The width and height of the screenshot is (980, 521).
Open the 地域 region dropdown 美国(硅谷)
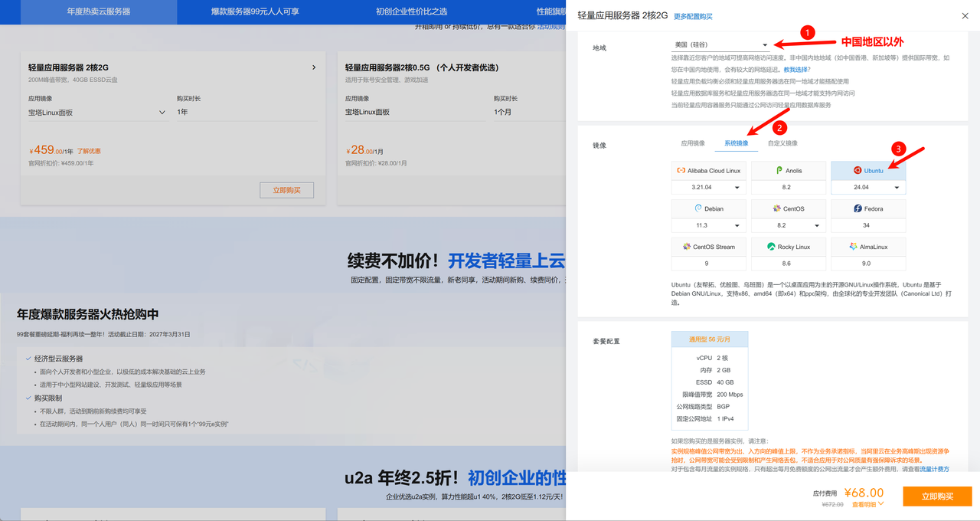720,45
